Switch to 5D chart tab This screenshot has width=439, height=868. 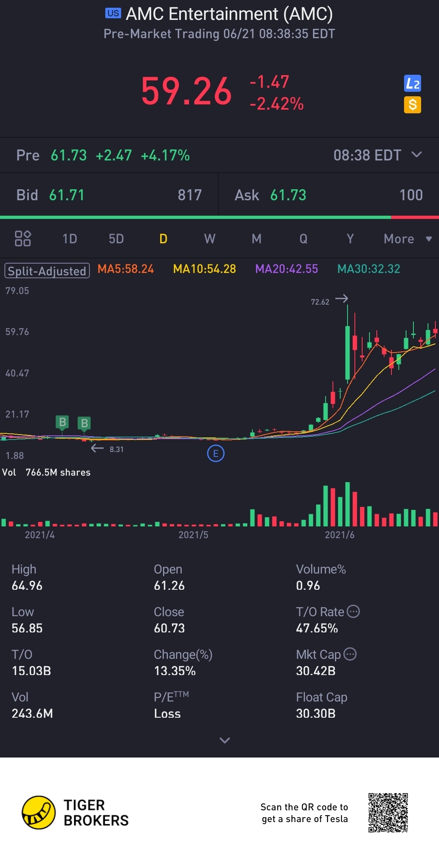[116, 238]
